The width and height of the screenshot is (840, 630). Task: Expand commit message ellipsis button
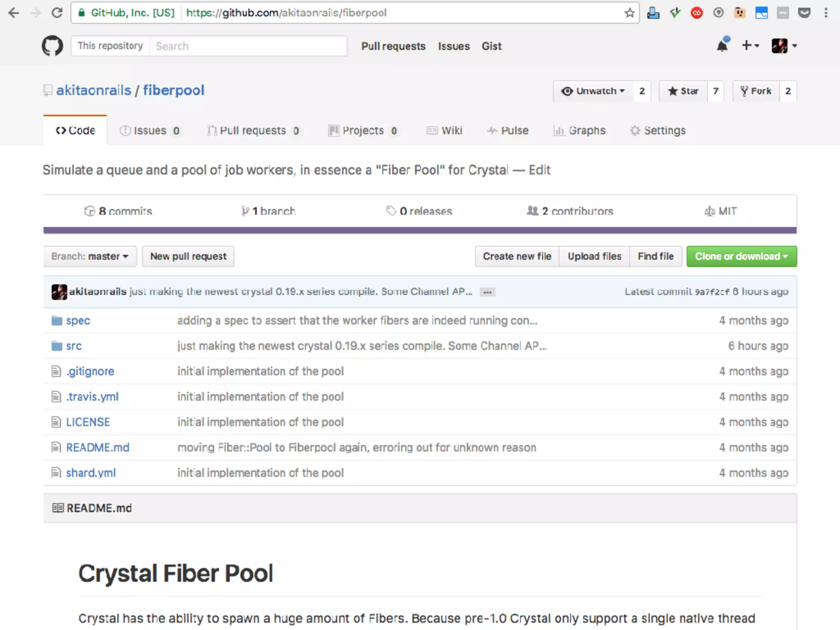487,292
